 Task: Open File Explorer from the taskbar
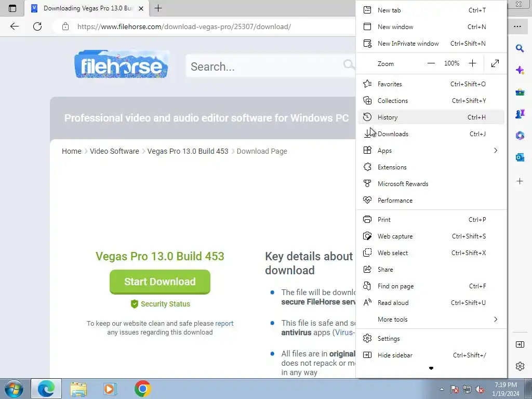point(78,389)
